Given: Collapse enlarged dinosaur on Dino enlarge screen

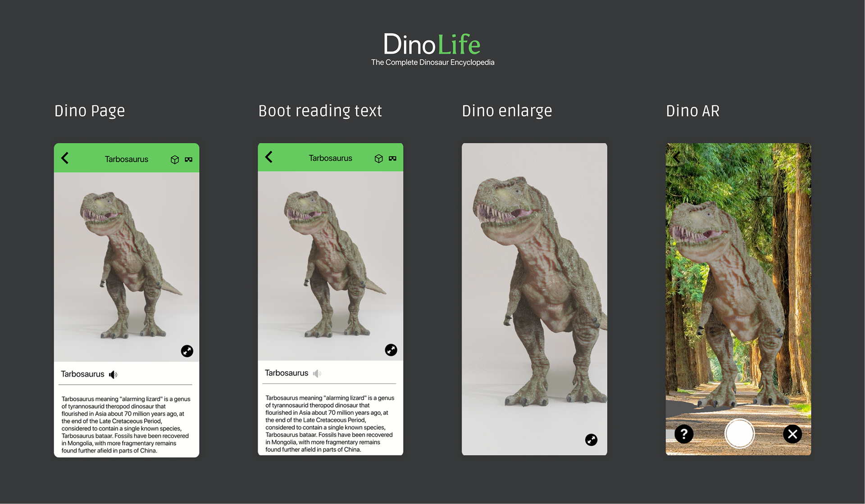Looking at the screenshot, I should coord(591,440).
